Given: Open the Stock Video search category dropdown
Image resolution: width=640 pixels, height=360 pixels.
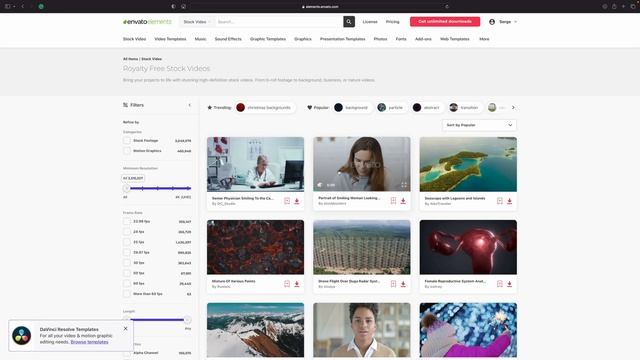Looking at the screenshot, I should pyautogui.click(x=197, y=22).
